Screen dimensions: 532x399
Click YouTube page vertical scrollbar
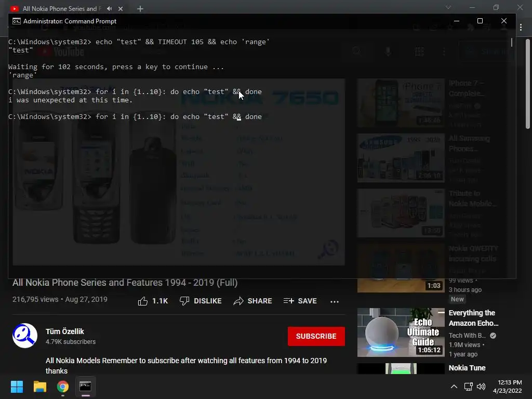click(x=528, y=84)
